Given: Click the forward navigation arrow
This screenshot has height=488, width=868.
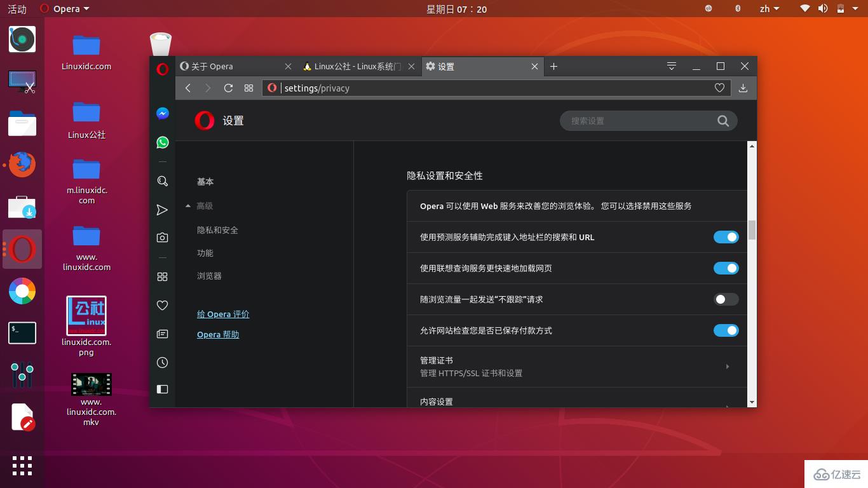Looking at the screenshot, I should pos(208,88).
